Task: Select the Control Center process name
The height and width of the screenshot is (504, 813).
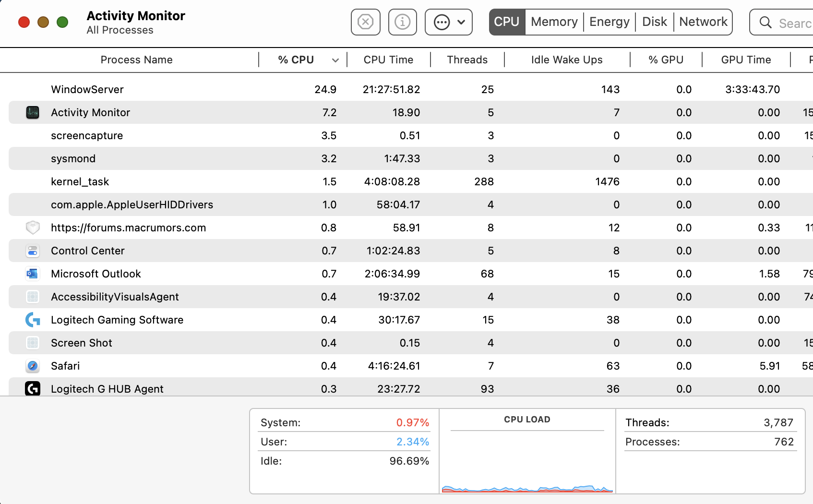Action: tap(88, 251)
